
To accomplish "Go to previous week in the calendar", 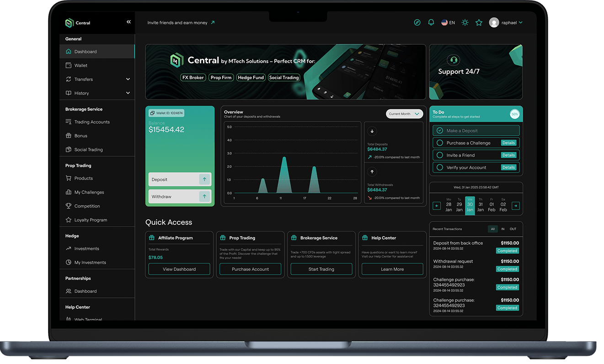I will [437, 206].
